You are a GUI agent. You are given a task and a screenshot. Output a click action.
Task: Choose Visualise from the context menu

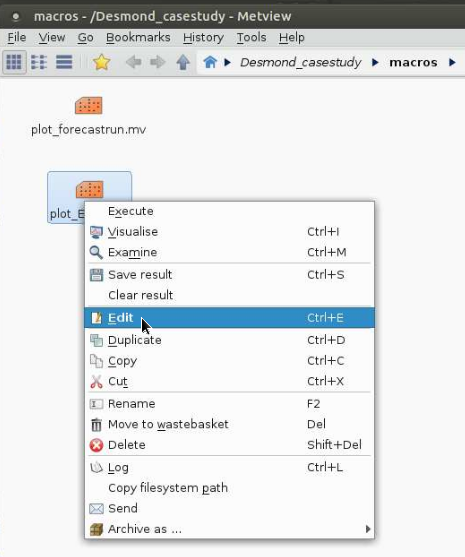coord(229,232)
